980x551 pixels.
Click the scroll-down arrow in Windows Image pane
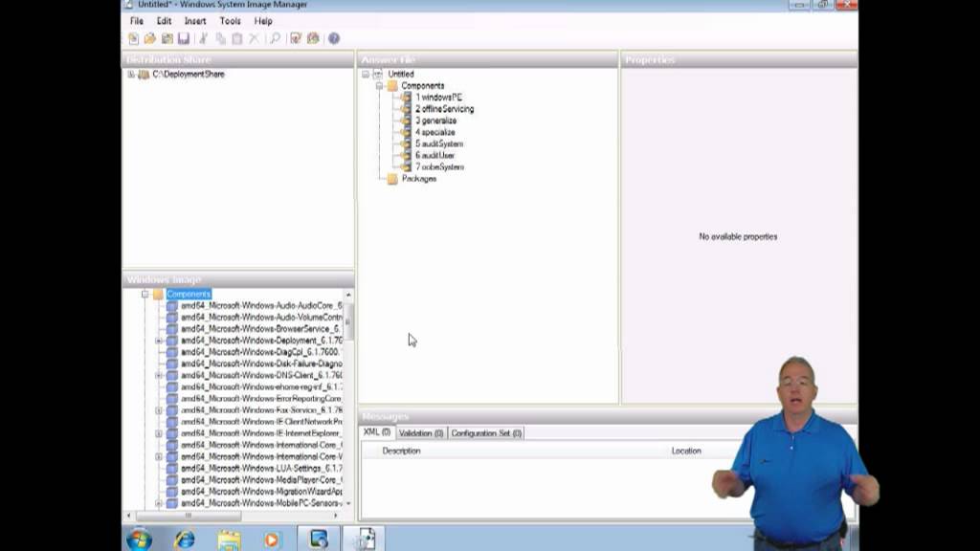pyautogui.click(x=348, y=503)
